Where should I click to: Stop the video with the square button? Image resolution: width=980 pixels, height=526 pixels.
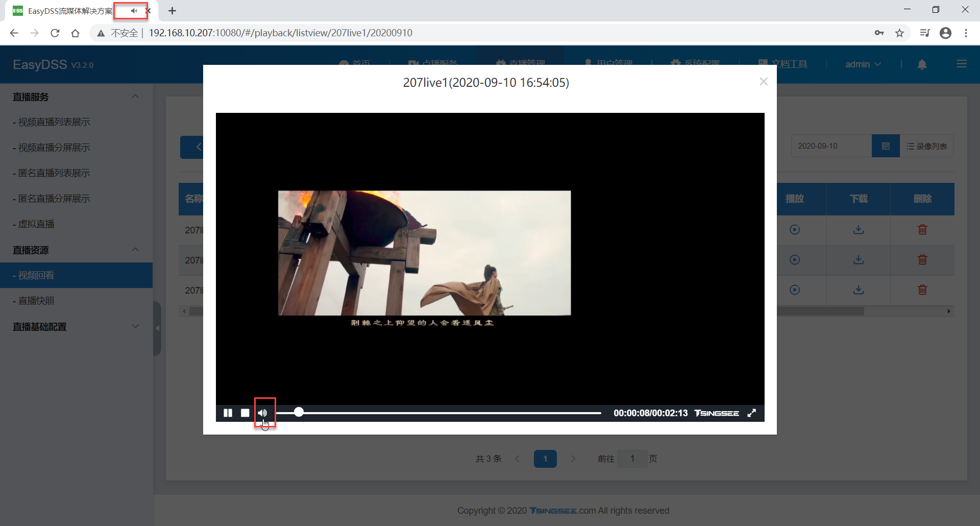[245, 413]
